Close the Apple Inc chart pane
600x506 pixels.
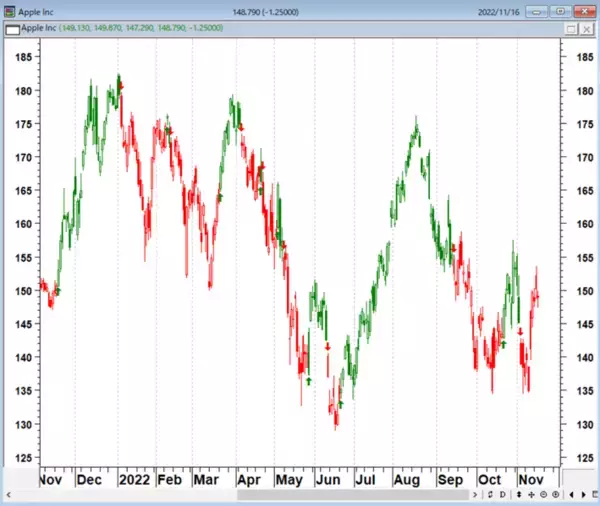586,29
